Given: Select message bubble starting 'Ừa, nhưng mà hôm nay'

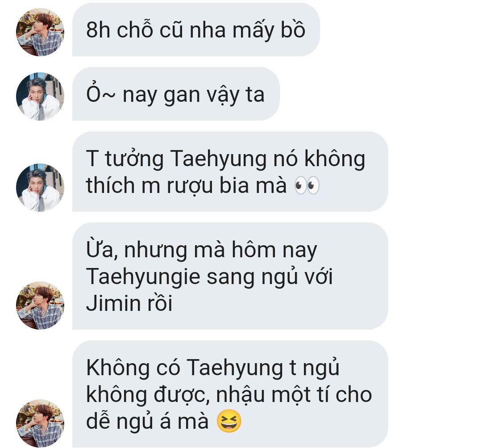Looking at the screenshot, I should coord(230,276).
